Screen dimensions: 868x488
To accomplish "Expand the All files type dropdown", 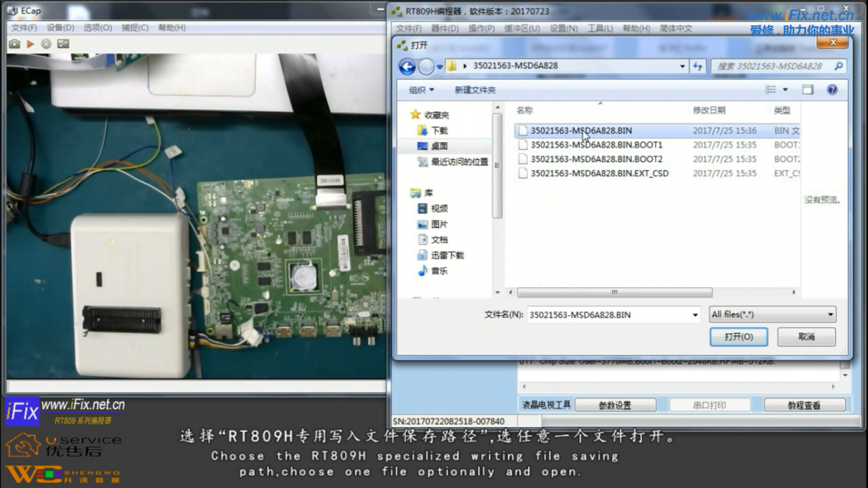I will point(830,314).
